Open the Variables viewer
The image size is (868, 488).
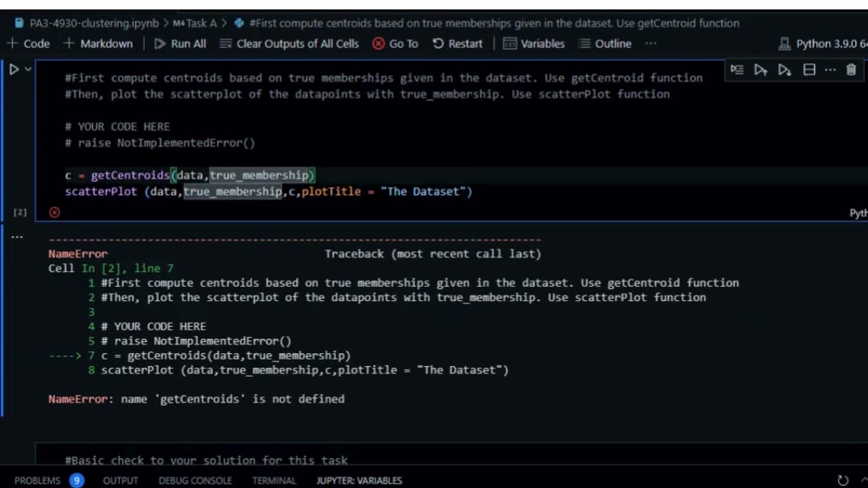[x=534, y=43]
